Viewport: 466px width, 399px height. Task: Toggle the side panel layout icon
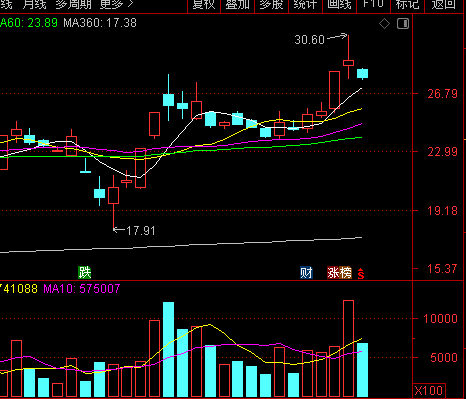click(x=403, y=24)
